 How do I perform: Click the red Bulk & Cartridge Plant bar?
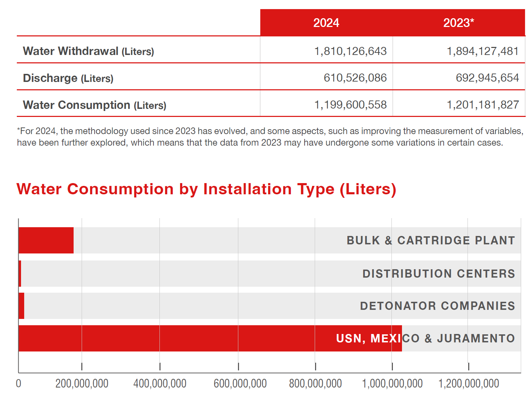pos(46,240)
